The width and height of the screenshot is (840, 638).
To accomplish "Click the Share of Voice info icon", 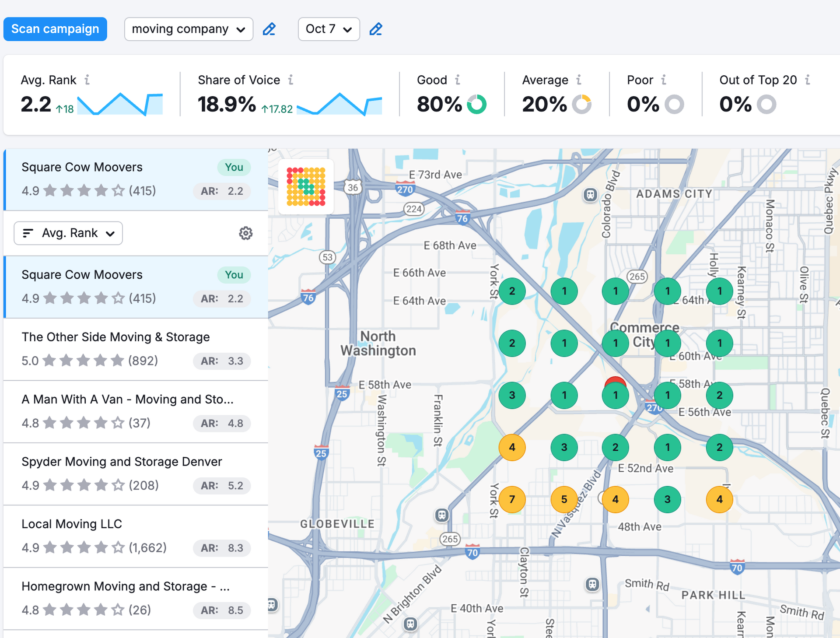I will (290, 80).
